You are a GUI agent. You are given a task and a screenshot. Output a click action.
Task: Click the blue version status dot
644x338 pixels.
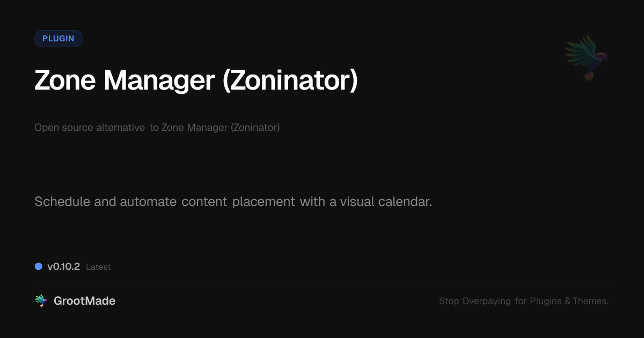click(x=39, y=266)
